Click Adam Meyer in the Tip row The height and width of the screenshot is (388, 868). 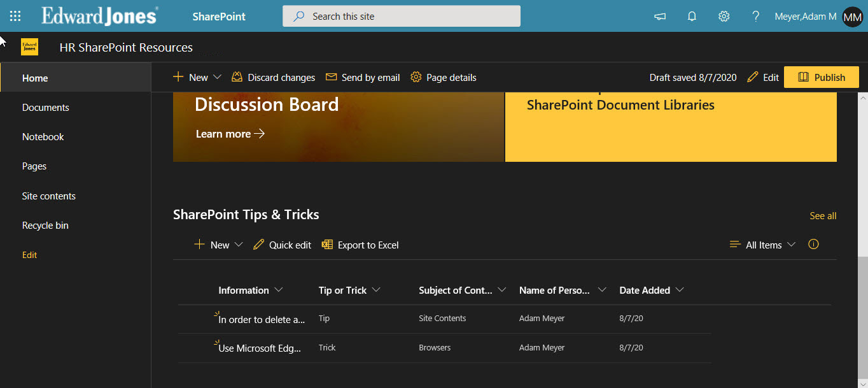pyautogui.click(x=542, y=319)
